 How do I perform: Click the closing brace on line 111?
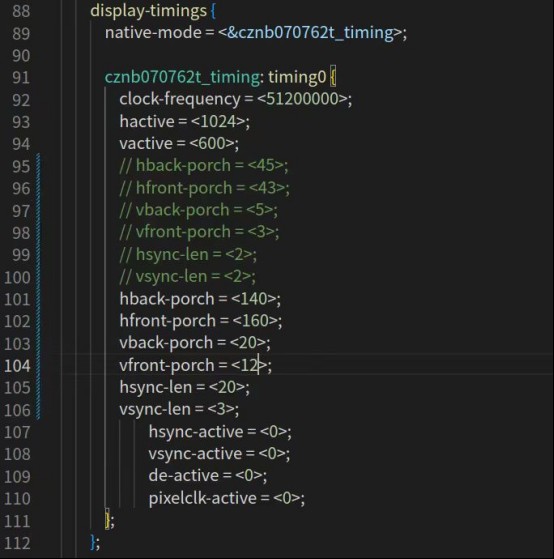coord(108,520)
